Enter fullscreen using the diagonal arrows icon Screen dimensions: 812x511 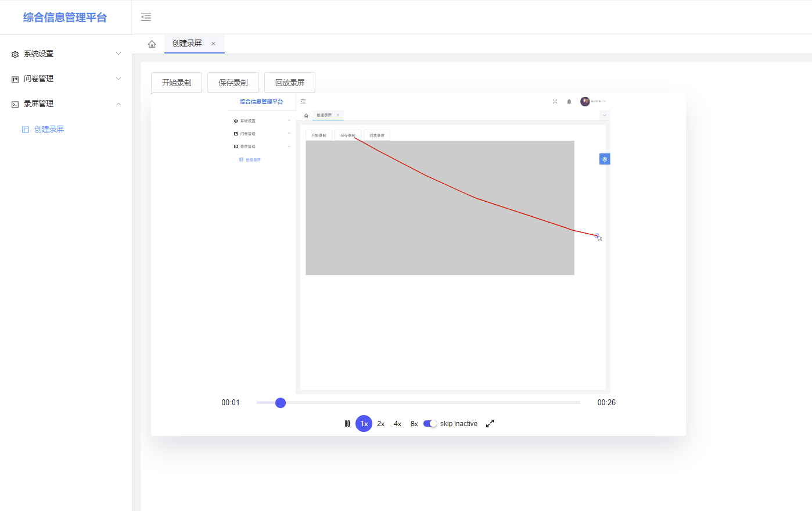pos(490,423)
